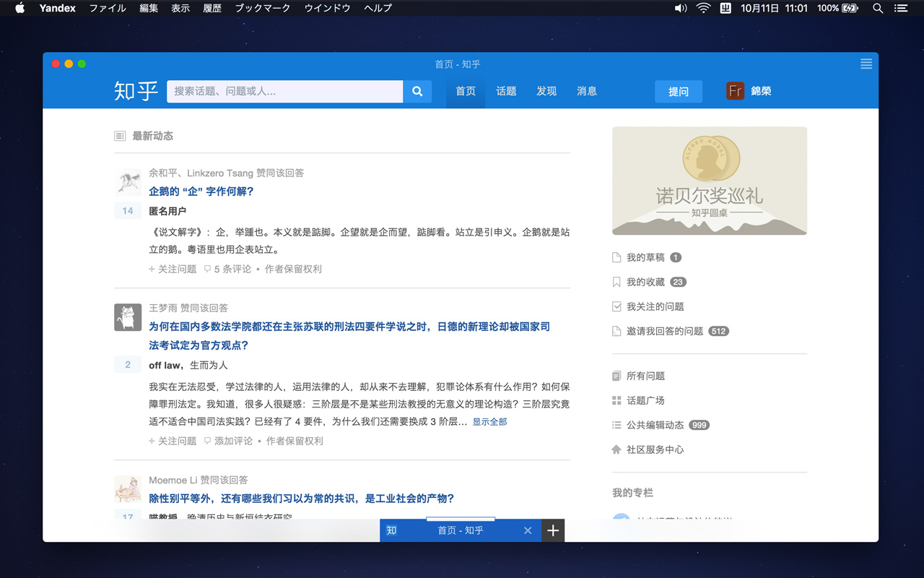The image size is (924, 578).
Task: Open the hamburger menu at top right
Action: point(866,64)
